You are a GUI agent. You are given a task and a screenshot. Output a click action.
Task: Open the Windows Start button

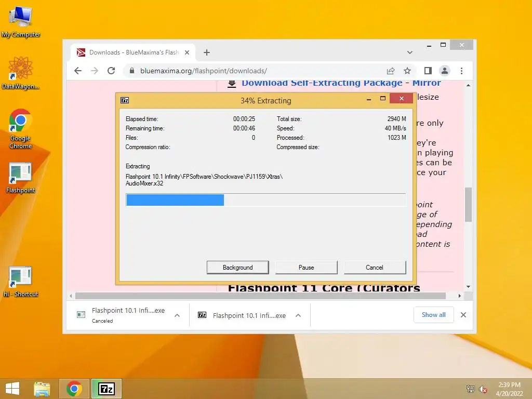[12, 389]
